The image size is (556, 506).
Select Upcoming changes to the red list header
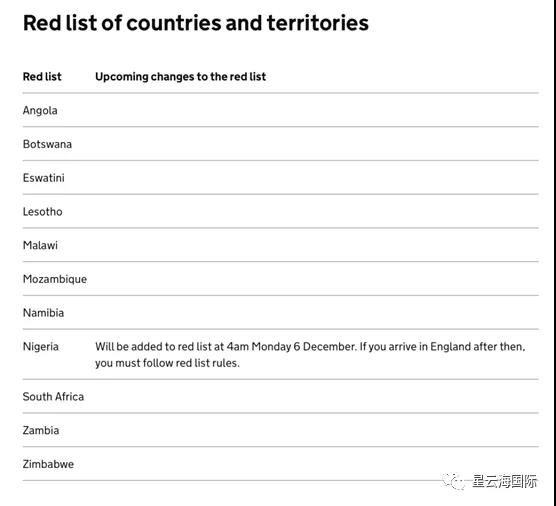tap(180, 77)
